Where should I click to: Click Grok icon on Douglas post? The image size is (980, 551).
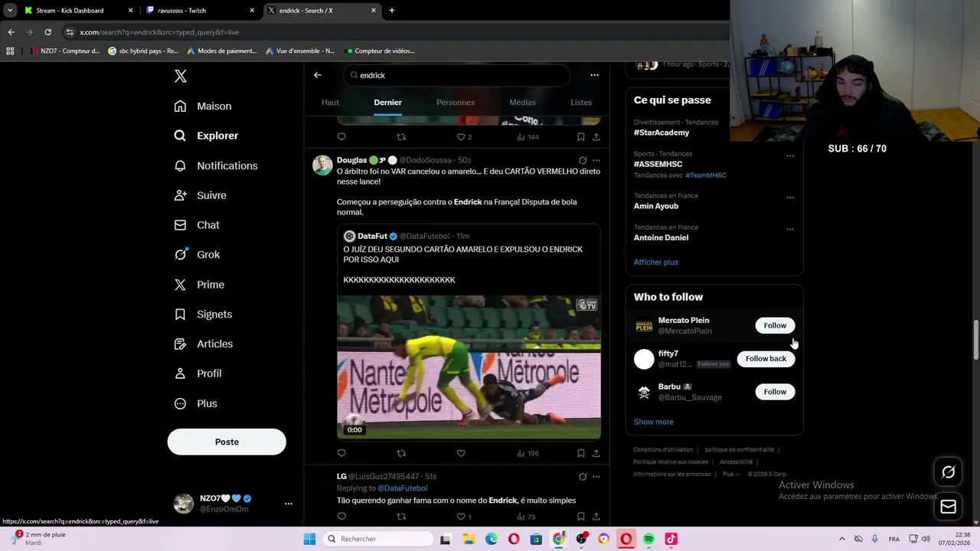583,160
